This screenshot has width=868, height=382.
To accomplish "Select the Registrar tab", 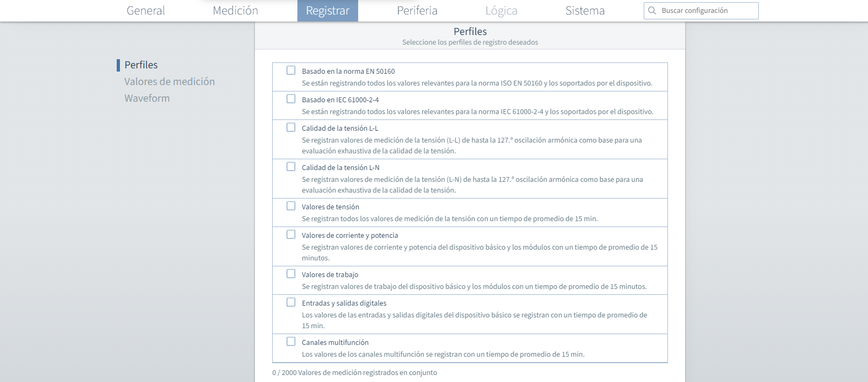I will point(328,11).
